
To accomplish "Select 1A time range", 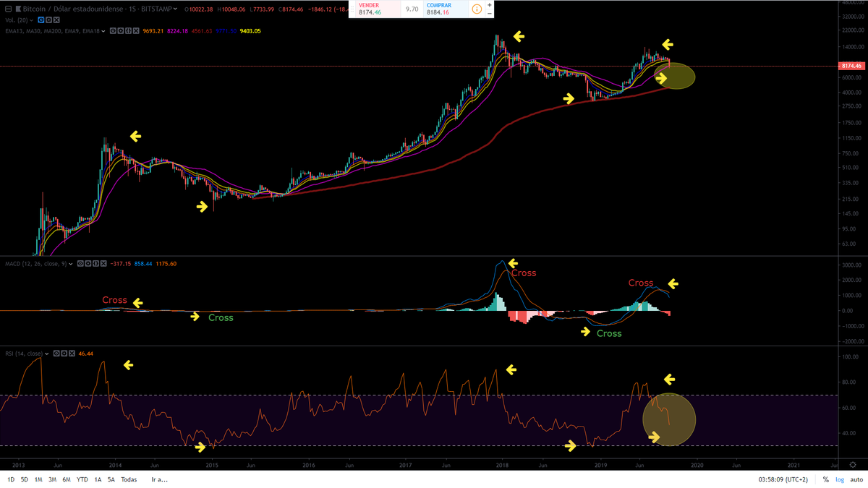I will 98,479.
